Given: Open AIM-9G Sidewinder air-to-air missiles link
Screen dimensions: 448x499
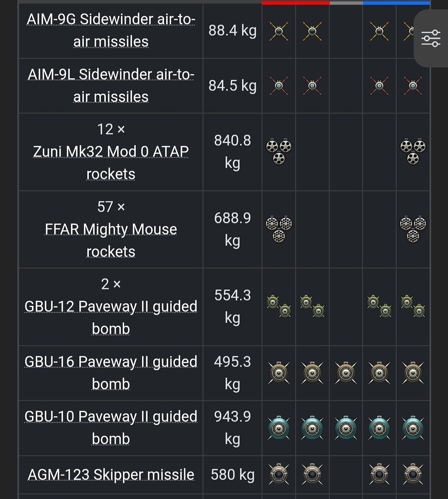Looking at the screenshot, I should (x=111, y=30).
